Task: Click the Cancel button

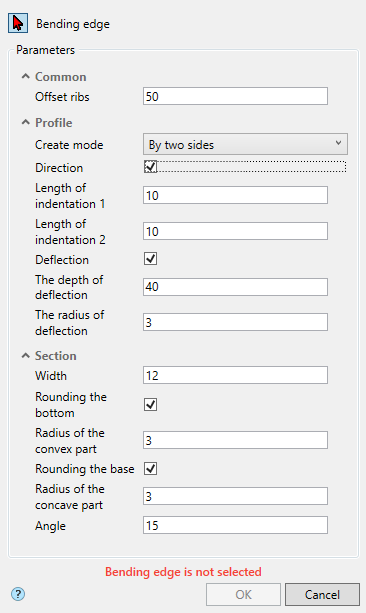Action: point(322,595)
